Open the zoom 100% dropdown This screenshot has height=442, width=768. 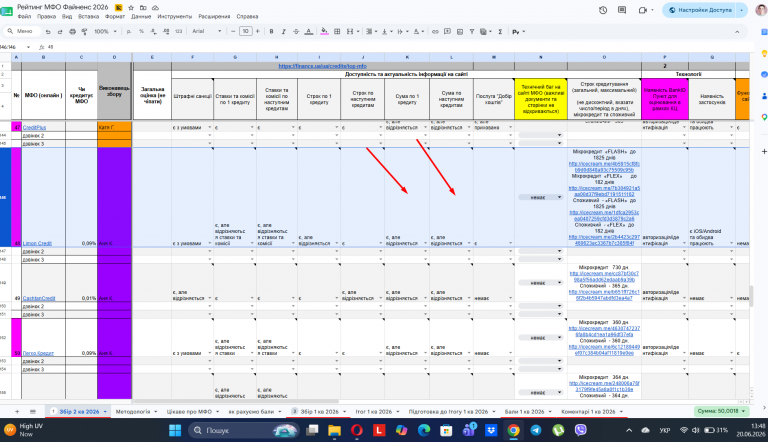coord(105,31)
